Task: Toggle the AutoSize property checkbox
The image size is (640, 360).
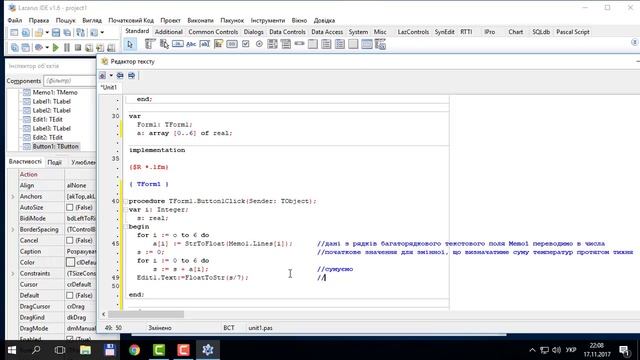Action: [70, 207]
